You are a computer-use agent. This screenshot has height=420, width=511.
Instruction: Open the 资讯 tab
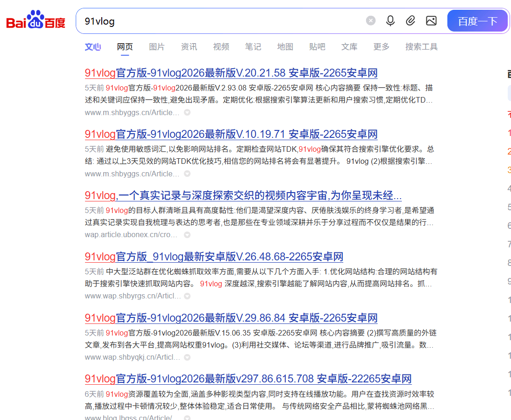[x=189, y=47]
